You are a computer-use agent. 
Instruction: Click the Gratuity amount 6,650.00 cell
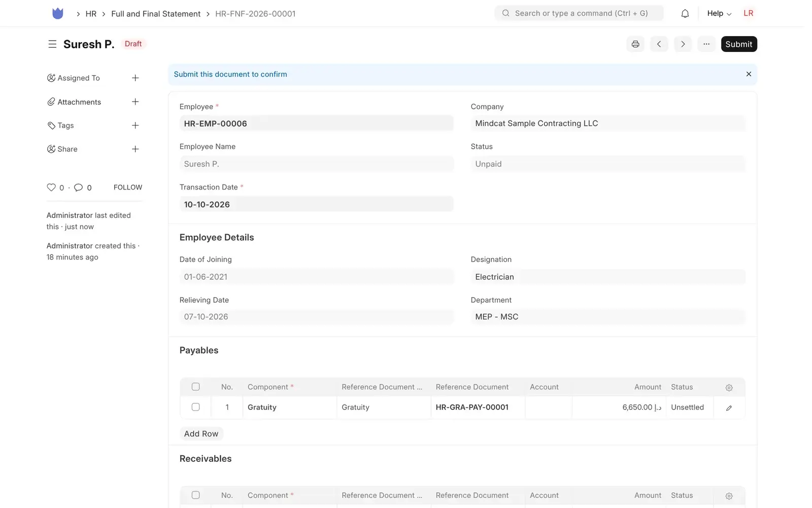(619, 407)
